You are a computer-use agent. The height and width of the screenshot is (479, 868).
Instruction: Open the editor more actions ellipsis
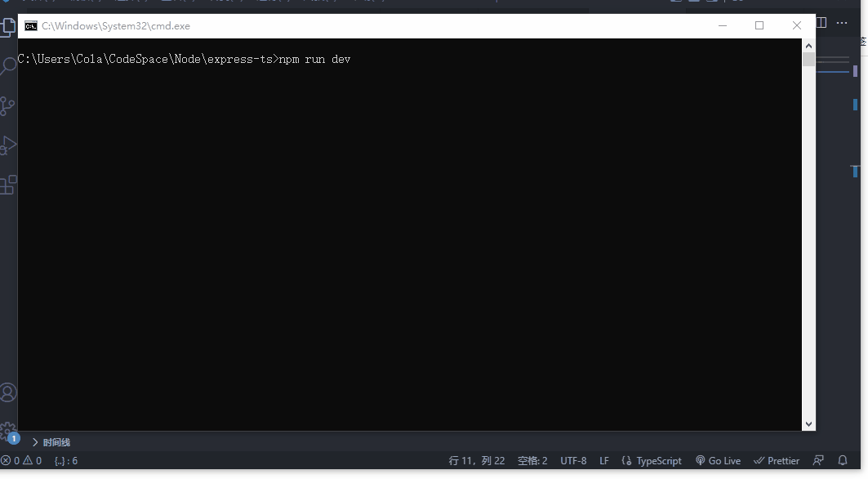click(x=842, y=23)
